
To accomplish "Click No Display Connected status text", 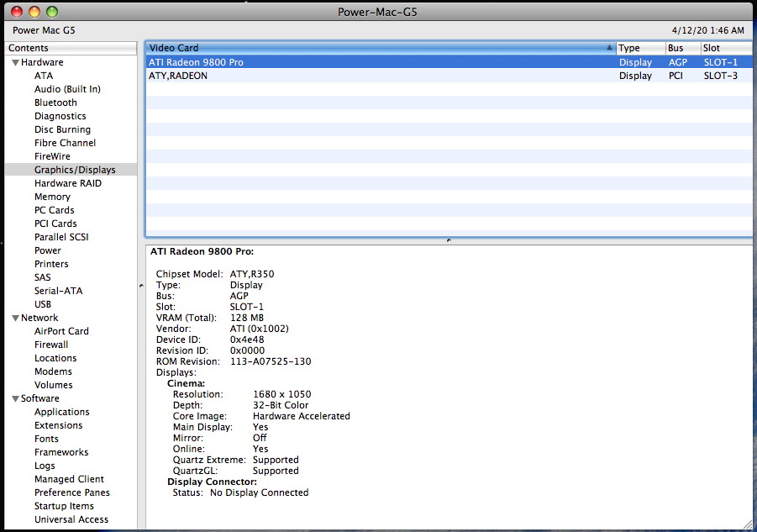I will pyautogui.click(x=259, y=492).
